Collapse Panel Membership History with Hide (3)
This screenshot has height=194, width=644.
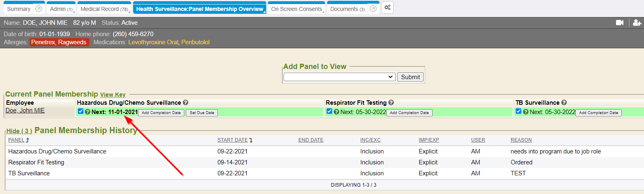19,131
